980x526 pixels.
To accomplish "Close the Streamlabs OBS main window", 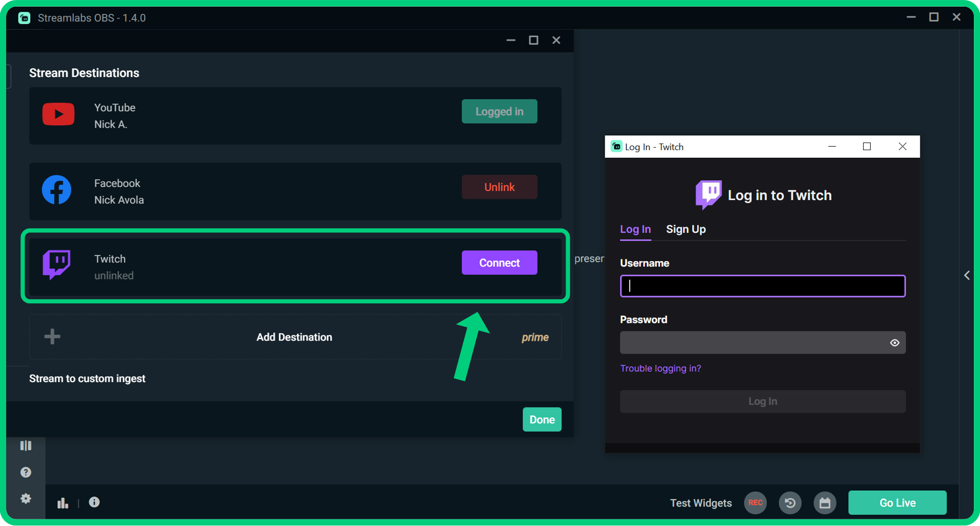I will coord(957,17).
